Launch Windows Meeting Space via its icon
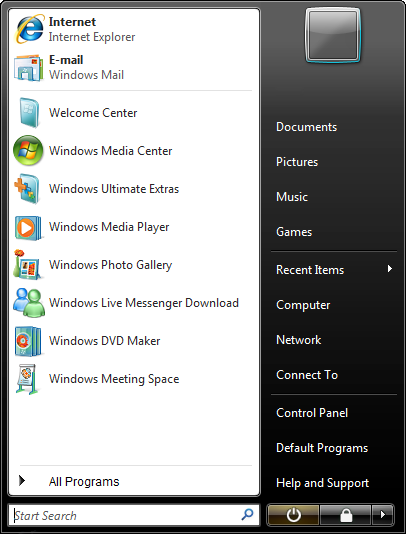Screen dimensions: 406x534 tap(27, 379)
